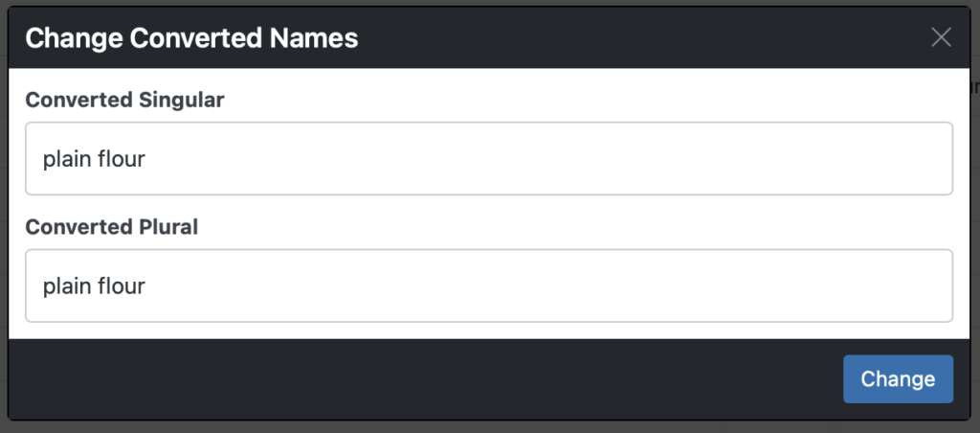Place cursor in singular plain flour text

[94, 159]
